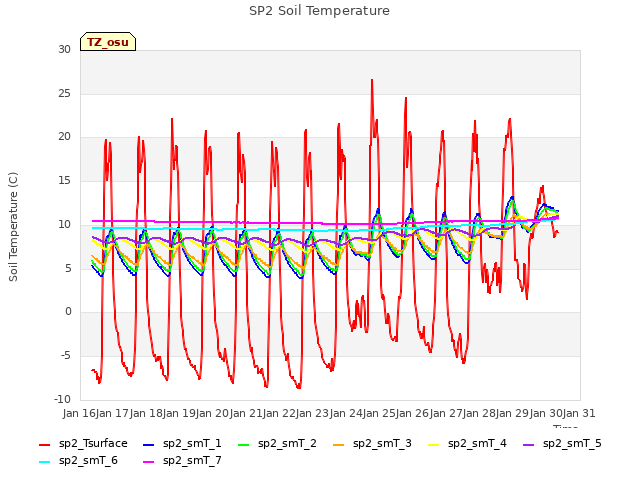Click the magenta sp2_smT_7 legend color marker
Screen dimensions: 640x480
coord(149,462)
